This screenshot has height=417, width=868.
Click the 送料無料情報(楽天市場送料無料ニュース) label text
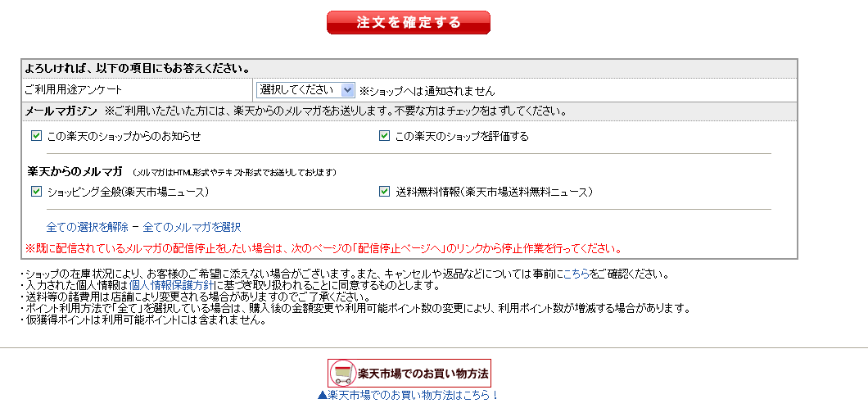pyautogui.click(x=494, y=192)
